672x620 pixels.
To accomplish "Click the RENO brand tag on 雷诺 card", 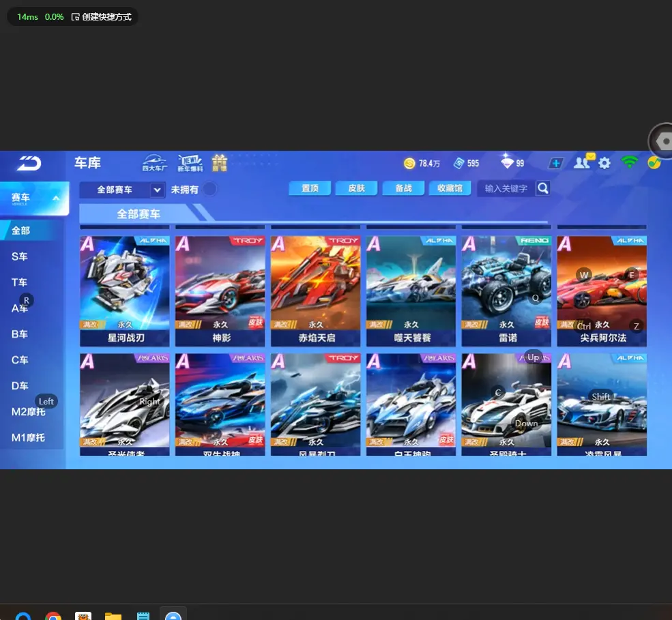I will click(x=535, y=241).
